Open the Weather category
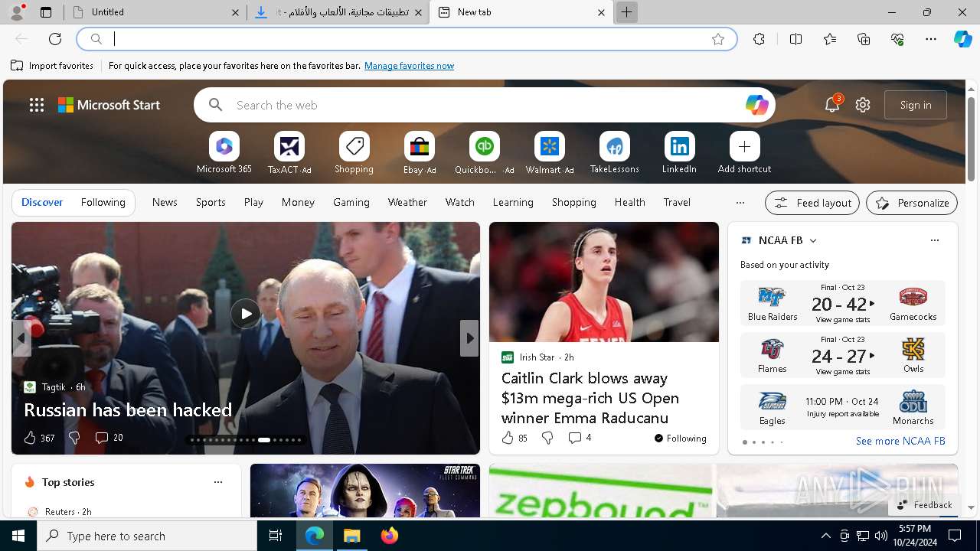 (407, 202)
